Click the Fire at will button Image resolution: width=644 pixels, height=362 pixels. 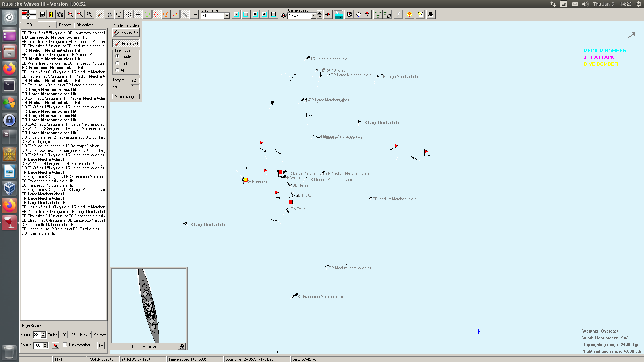(126, 44)
